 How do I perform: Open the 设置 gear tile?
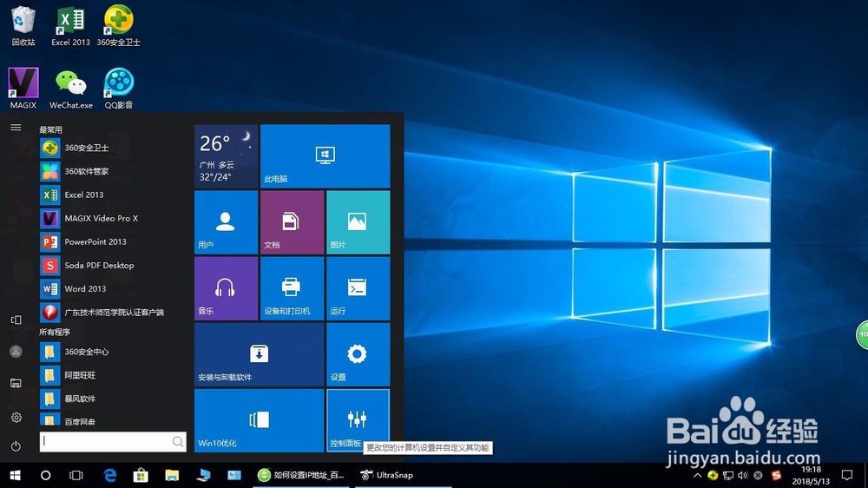click(x=358, y=354)
